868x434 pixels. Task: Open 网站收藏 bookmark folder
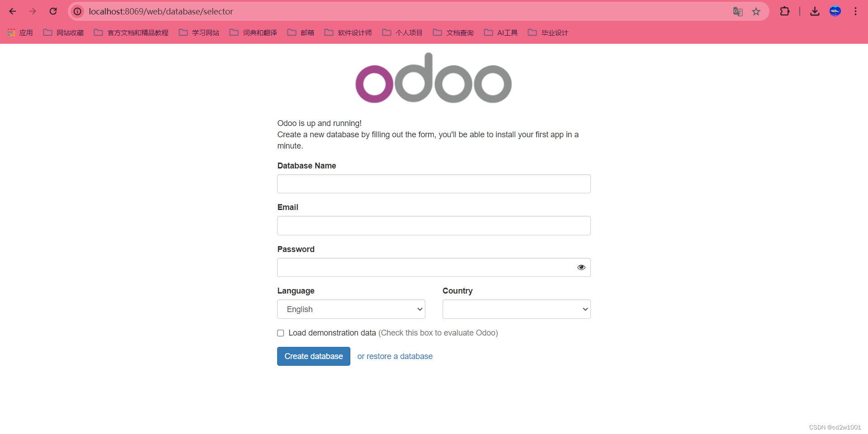(x=64, y=33)
